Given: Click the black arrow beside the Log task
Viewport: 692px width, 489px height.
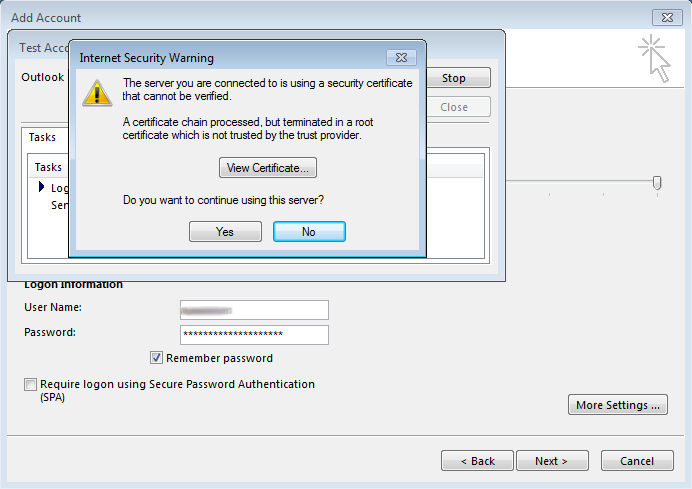Looking at the screenshot, I should click(42, 187).
